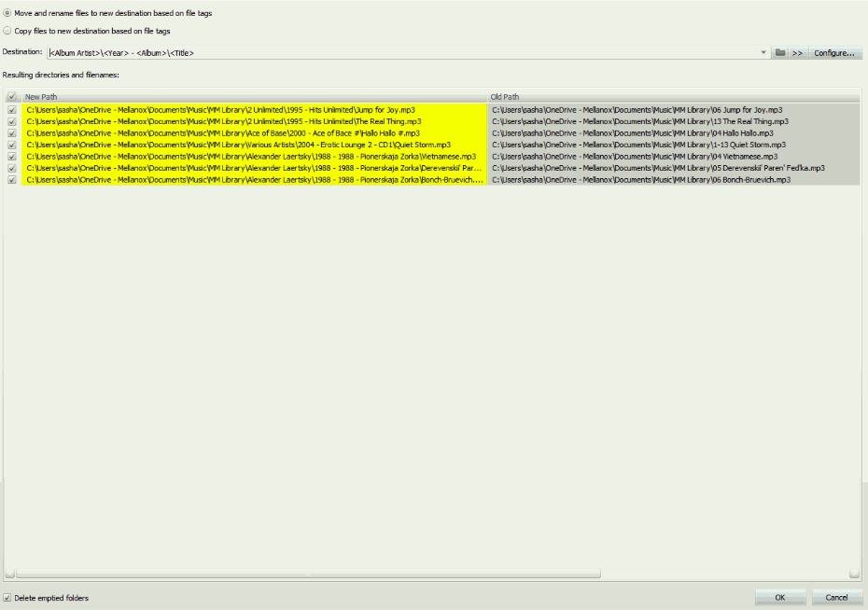The width and height of the screenshot is (868, 610).
Task: Uncheck the Quiet Storm.mp3 row checkbox
Action: [11, 145]
